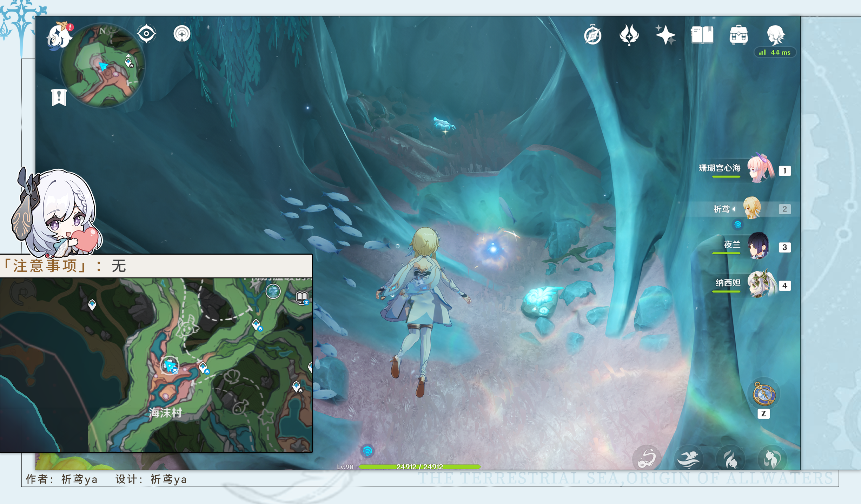Image resolution: width=861 pixels, height=504 pixels.
Task: Open the character profile head icon
Action: [x=775, y=35]
